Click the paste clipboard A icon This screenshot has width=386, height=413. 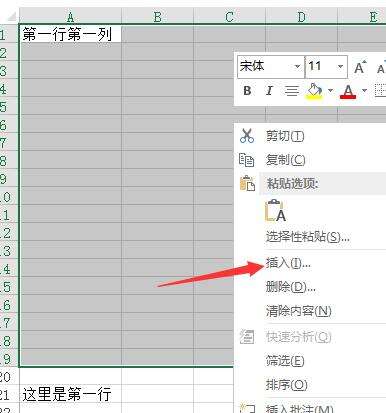tap(276, 211)
